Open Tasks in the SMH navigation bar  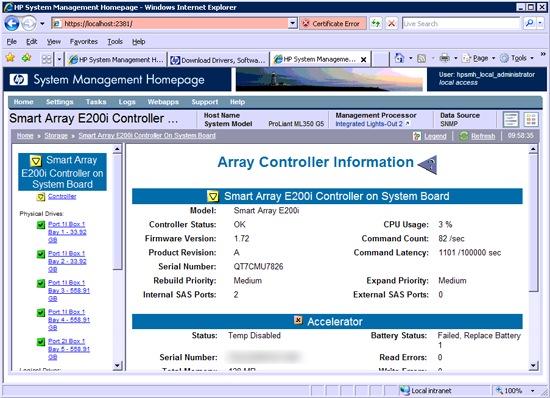[x=96, y=102]
